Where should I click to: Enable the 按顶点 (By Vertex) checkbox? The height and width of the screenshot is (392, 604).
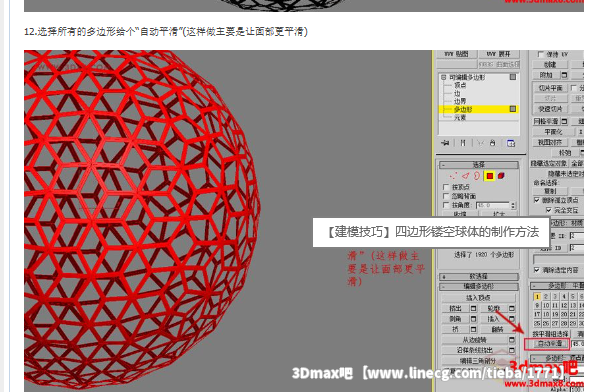pos(446,187)
